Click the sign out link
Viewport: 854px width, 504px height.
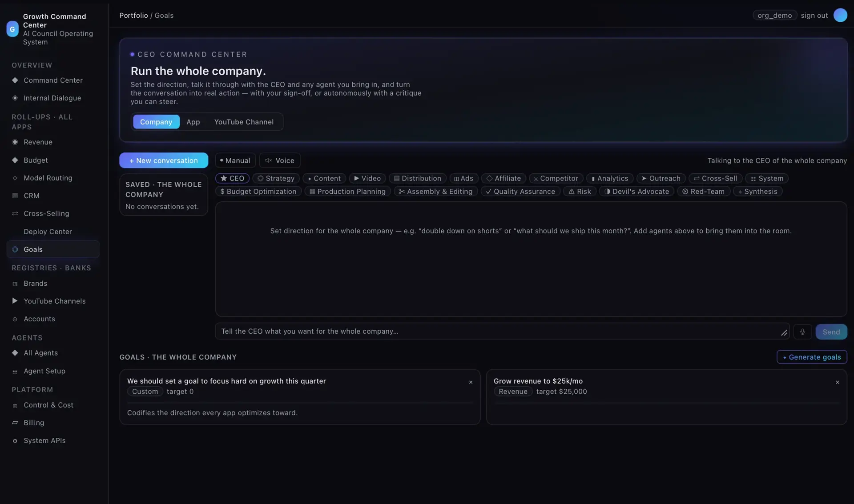pyautogui.click(x=814, y=15)
